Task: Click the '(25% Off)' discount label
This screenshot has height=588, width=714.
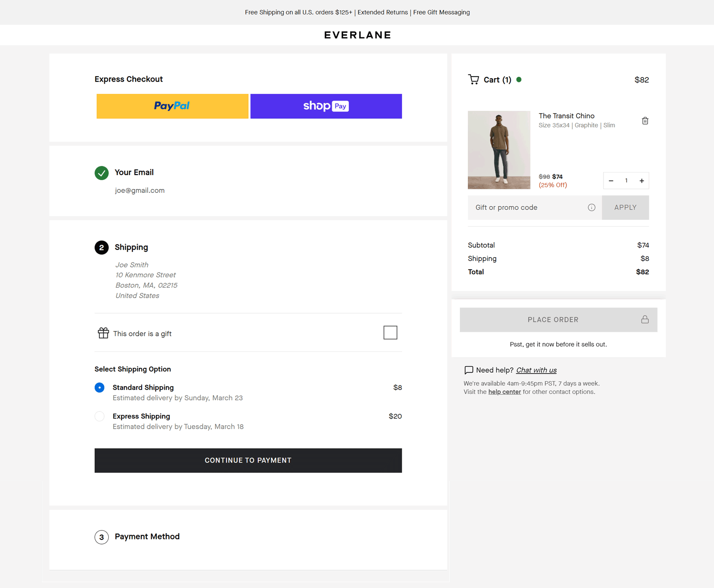Action: tap(553, 185)
